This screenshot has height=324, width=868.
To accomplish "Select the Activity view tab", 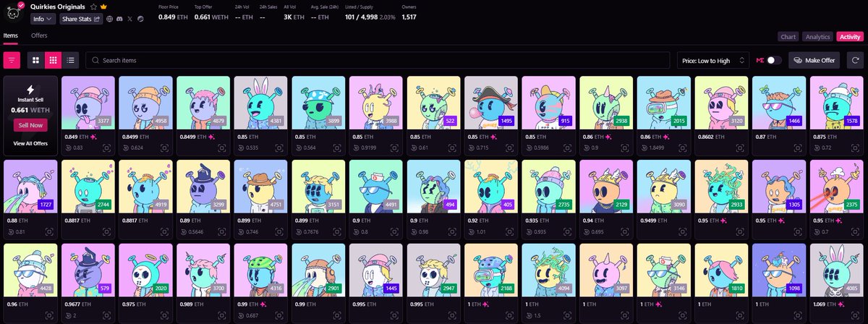I will (x=849, y=37).
